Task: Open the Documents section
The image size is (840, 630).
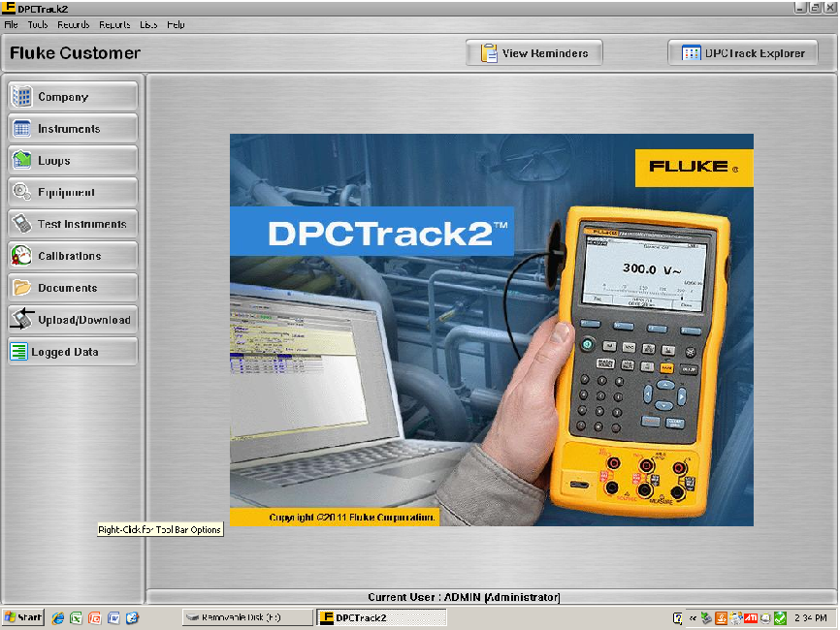Action: point(73,288)
